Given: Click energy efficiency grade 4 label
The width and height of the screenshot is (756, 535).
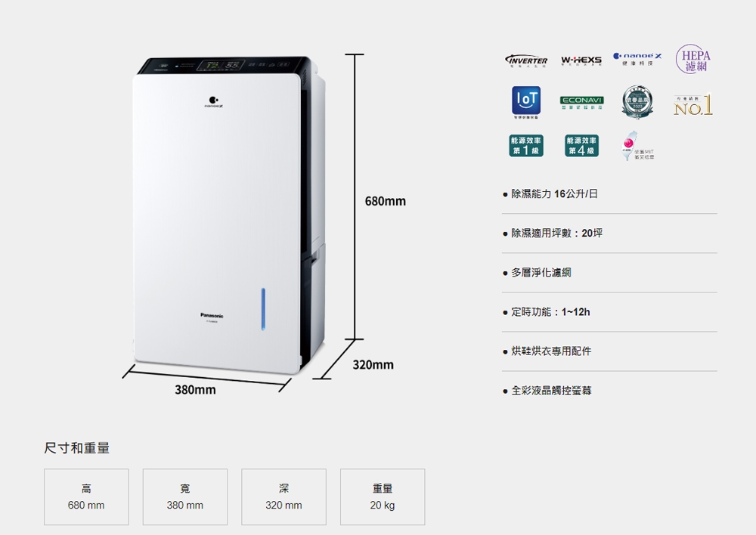Looking at the screenshot, I should pyautogui.click(x=581, y=146).
